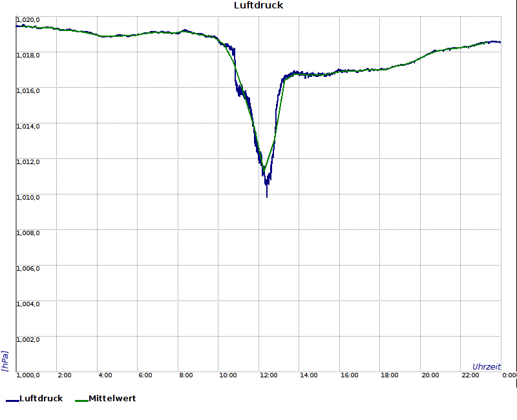Click the 22:00 time label
This screenshot has height=420, width=517.
[470, 375]
